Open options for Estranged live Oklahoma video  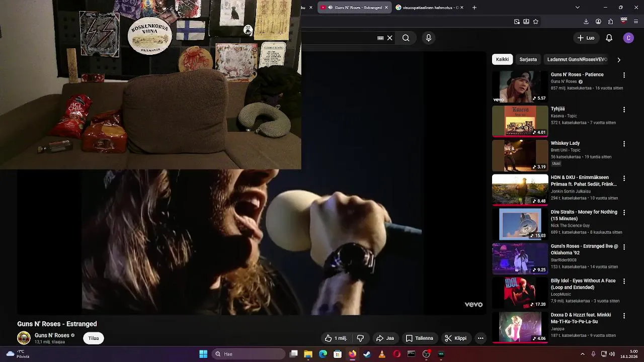[624, 247]
